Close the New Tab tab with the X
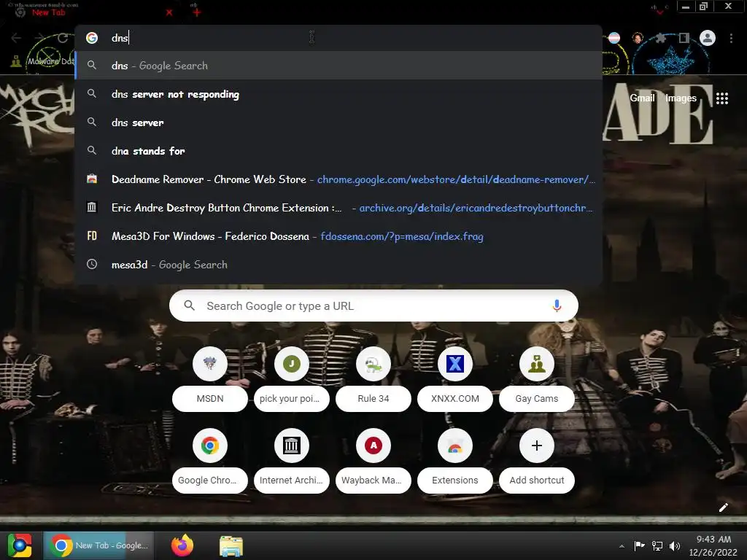Viewport: 747px width, 560px height. point(169,12)
